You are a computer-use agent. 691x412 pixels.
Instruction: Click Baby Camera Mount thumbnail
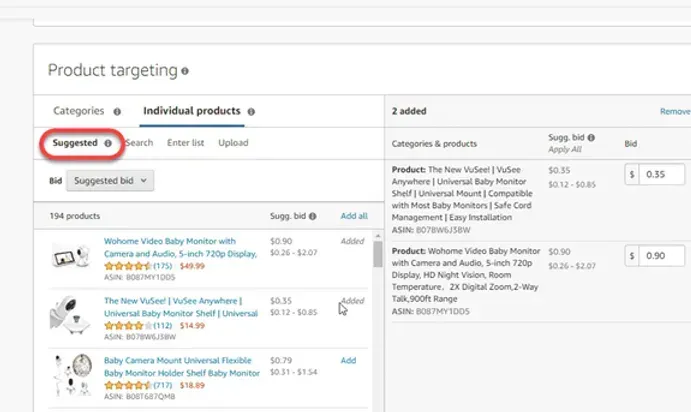(72, 375)
